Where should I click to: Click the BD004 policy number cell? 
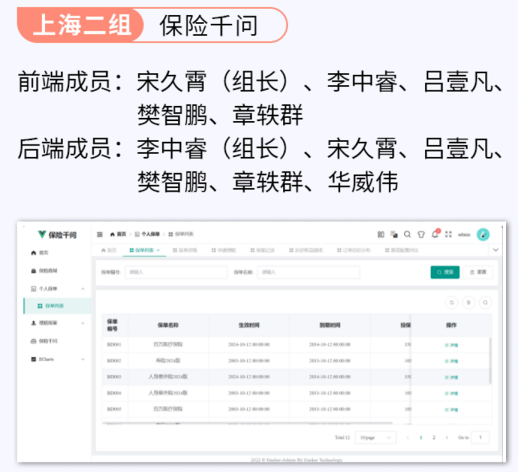click(114, 393)
